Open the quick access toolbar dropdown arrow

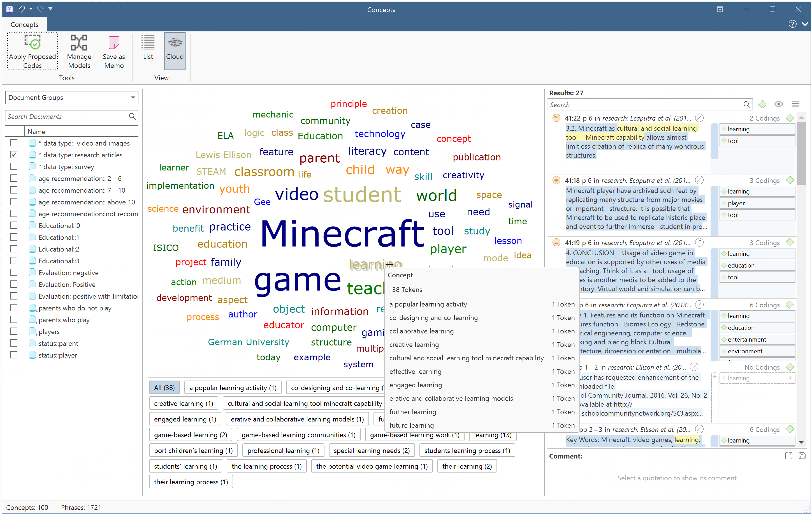coord(51,9)
